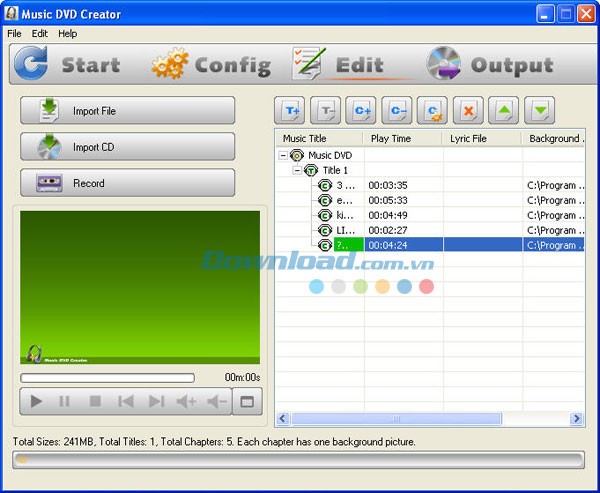Screen dimensions: 600x493
Task: Skip to previous track in player
Action: [x=126, y=402]
